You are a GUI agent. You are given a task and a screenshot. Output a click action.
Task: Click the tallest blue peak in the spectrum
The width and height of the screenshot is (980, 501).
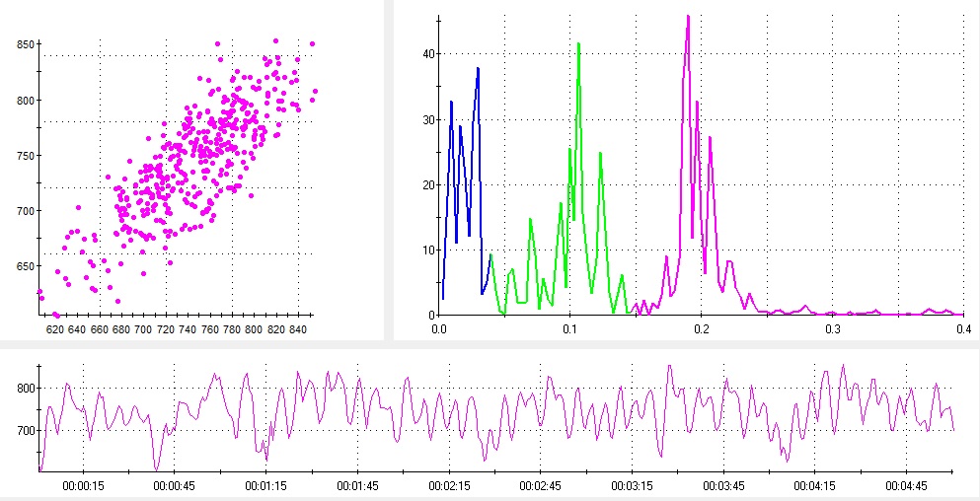tap(478, 69)
